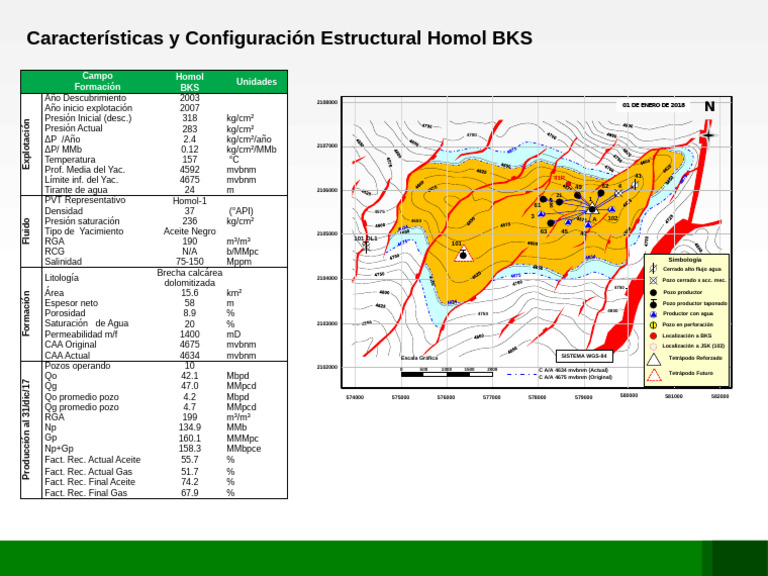Click the Área value 15.6
The height and width of the screenshot is (576, 768).
pyautogui.click(x=190, y=293)
